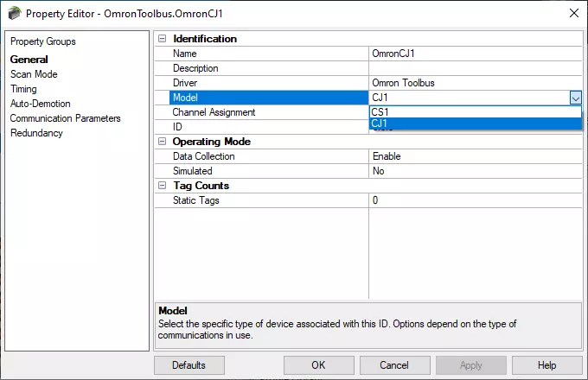Open the Redundancy property group

[x=36, y=133]
